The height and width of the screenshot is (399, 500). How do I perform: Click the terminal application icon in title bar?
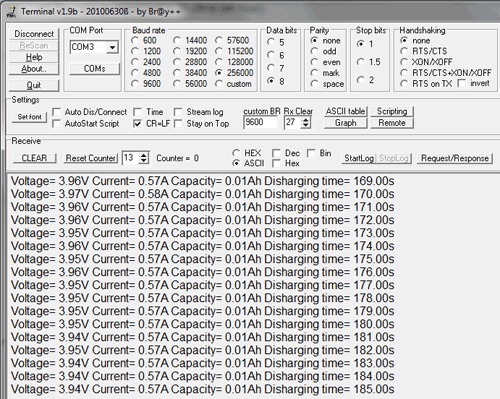tap(12, 12)
